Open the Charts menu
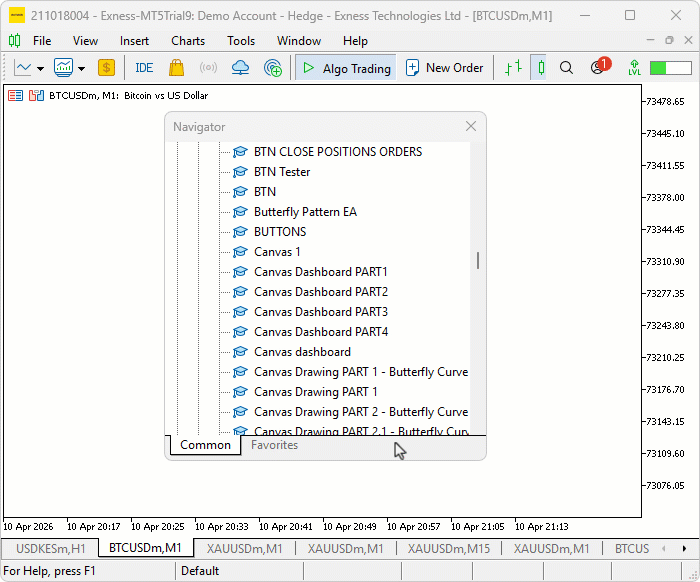The image size is (700, 582). pyautogui.click(x=188, y=41)
